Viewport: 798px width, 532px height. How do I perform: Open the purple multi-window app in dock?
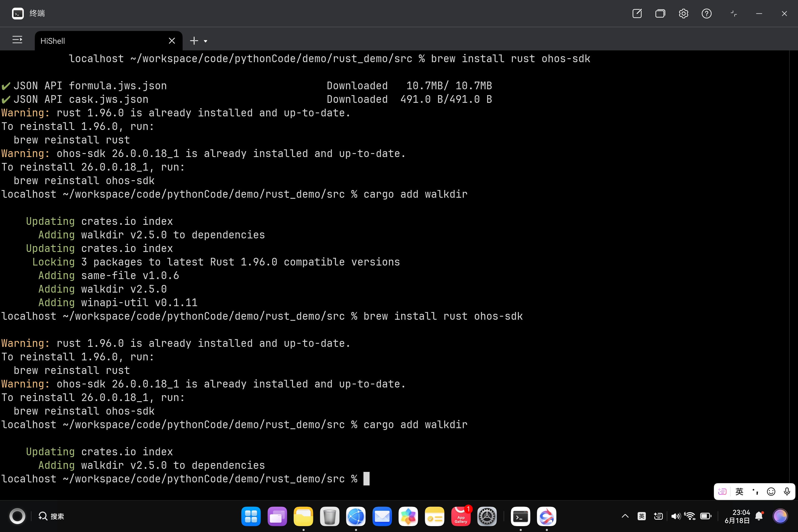277,516
